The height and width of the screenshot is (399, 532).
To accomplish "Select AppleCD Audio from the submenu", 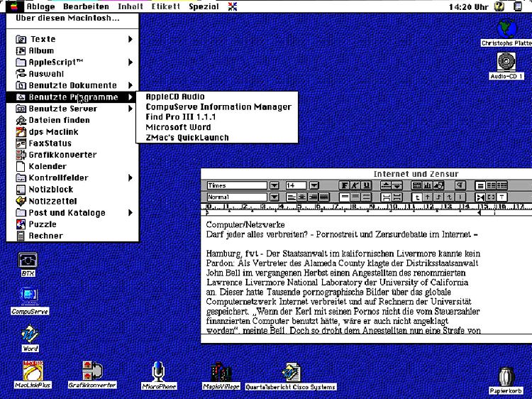I will click(x=217, y=97).
